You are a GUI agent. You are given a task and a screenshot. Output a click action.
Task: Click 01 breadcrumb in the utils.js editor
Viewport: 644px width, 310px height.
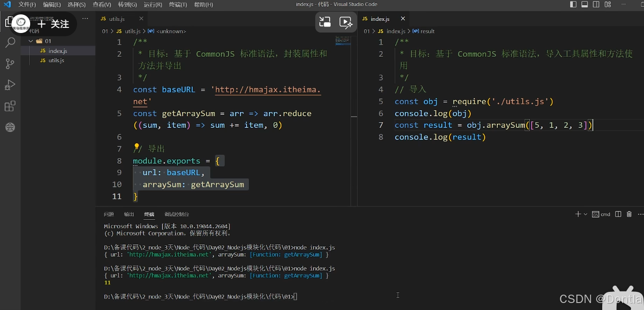point(105,31)
